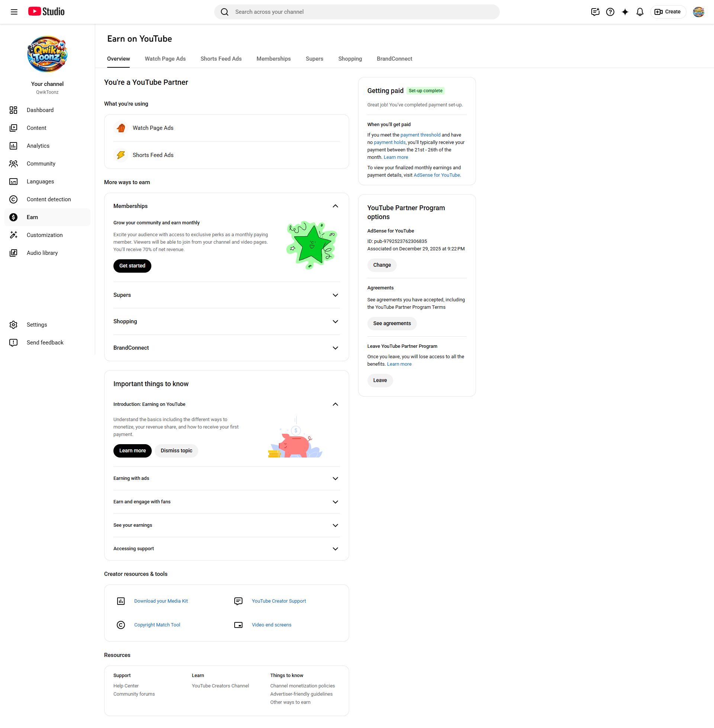Viewport: 714px width, 728px height.
Task: Click the account avatar in top right
Action: (x=698, y=12)
